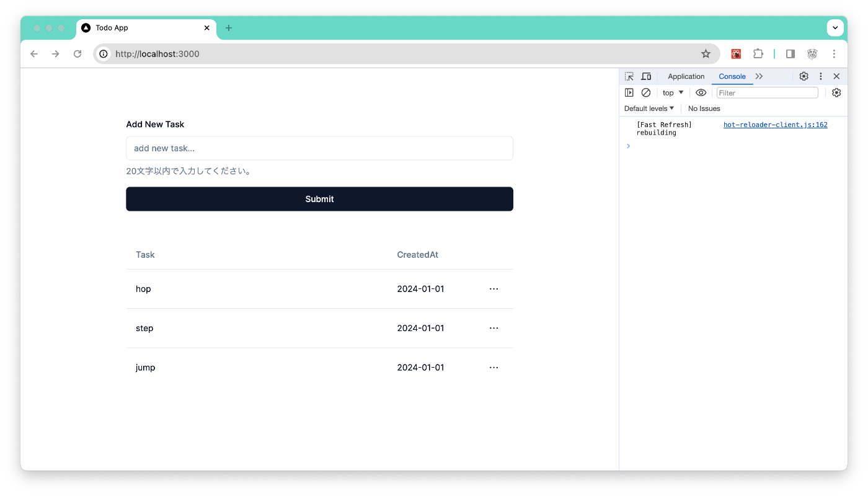
Task: Open the actions menu for hop
Action: point(494,289)
